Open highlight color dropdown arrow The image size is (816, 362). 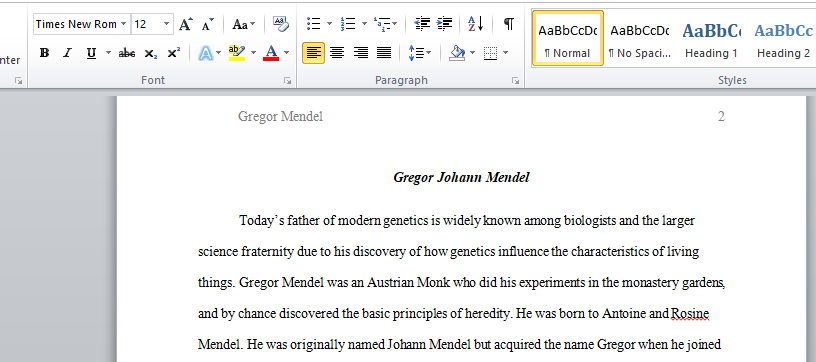(x=253, y=53)
